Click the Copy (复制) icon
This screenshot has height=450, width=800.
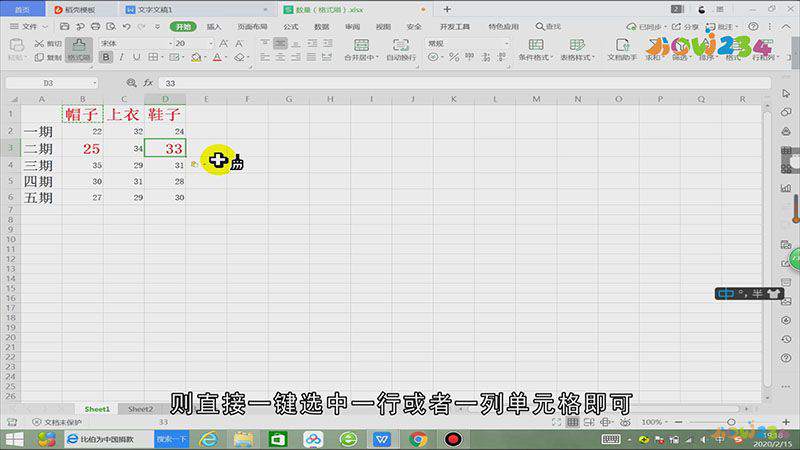pos(39,58)
